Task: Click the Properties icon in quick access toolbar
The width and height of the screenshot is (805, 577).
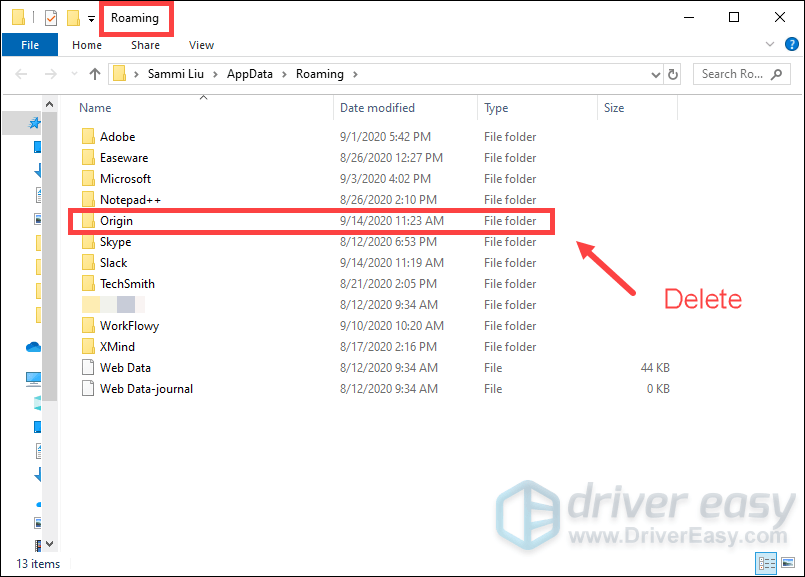Action: click(51, 18)
